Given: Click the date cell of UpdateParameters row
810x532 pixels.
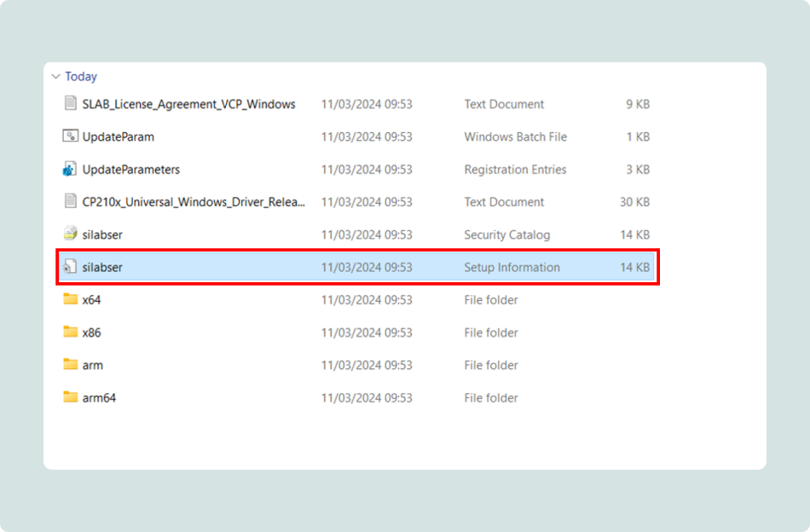Looking at the screenshot, I should point(367,170).
